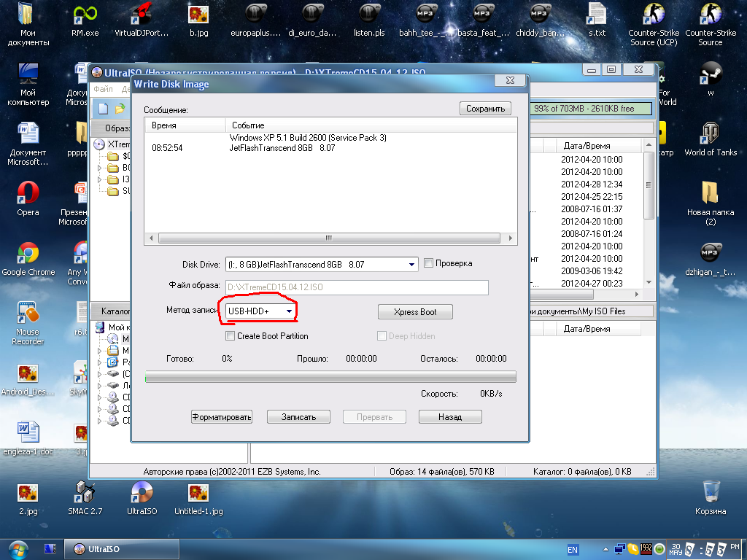Click the 99% of 703MB capacity bar

pyautogui.click(x=591, y=109)
